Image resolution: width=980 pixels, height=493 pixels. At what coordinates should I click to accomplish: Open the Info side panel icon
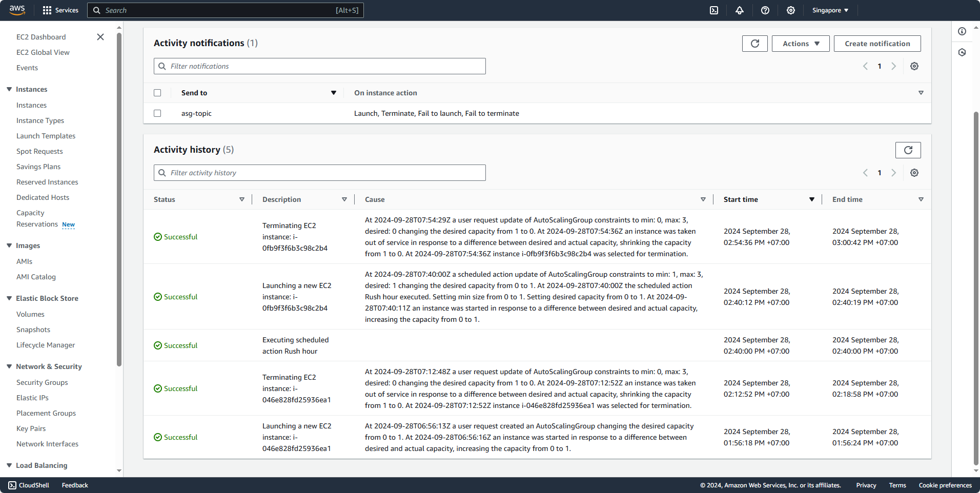(962, 31)
